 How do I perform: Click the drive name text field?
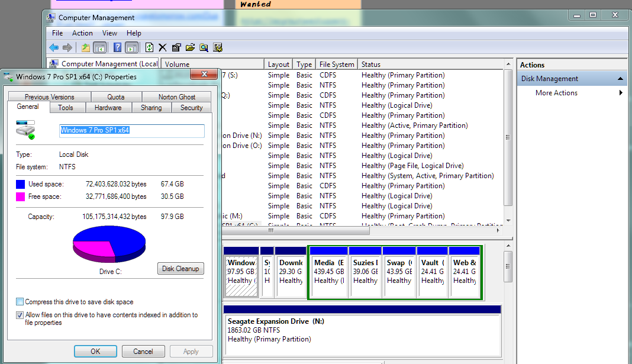[x=131, y=131]
